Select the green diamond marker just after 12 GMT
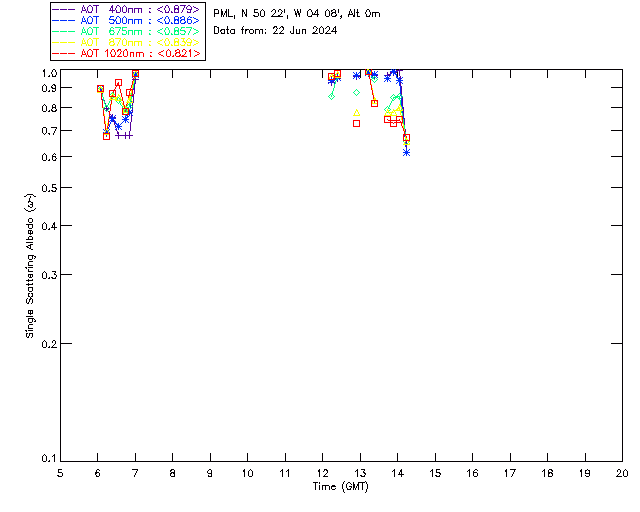Screen dimensions: 640x512 coord(331,96)
